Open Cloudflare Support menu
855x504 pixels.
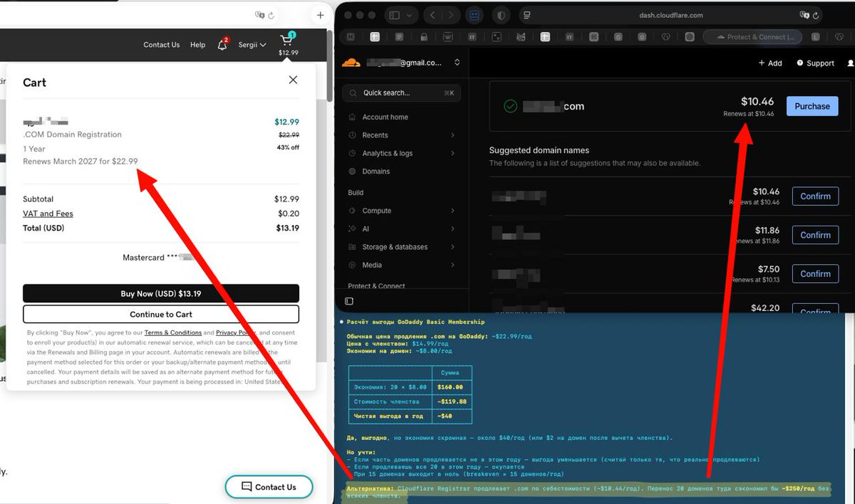click(815, 63)
